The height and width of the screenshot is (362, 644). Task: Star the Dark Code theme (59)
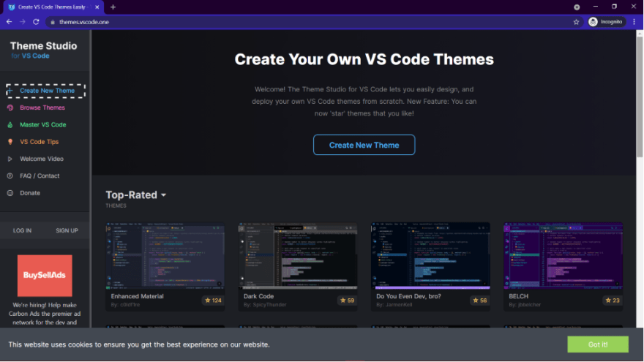point(347,301)
